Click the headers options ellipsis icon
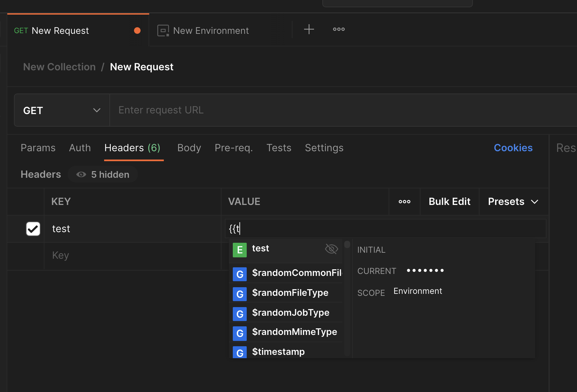Viewport: 577px width, 392px height. pos(404,201)
